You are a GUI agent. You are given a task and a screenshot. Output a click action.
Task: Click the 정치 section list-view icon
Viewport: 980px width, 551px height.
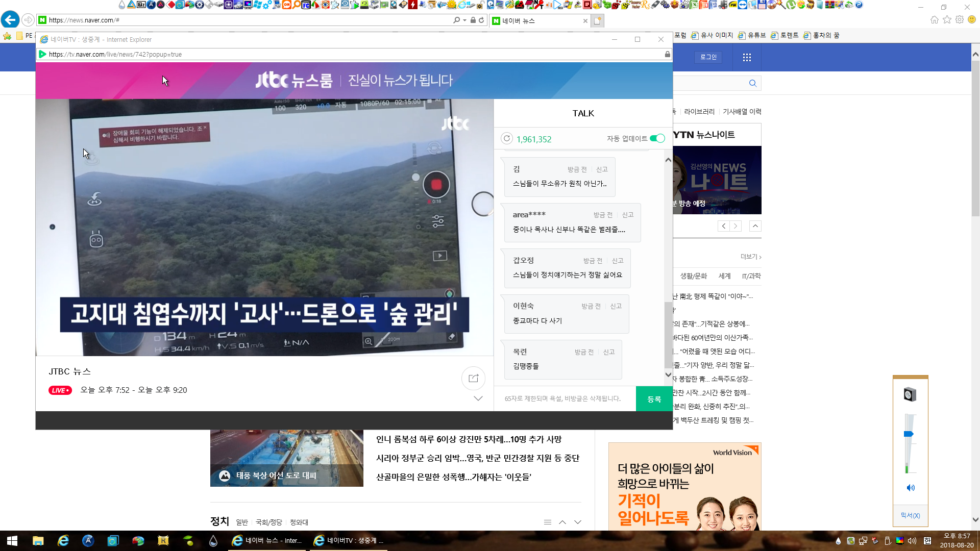tap(548, 522)
